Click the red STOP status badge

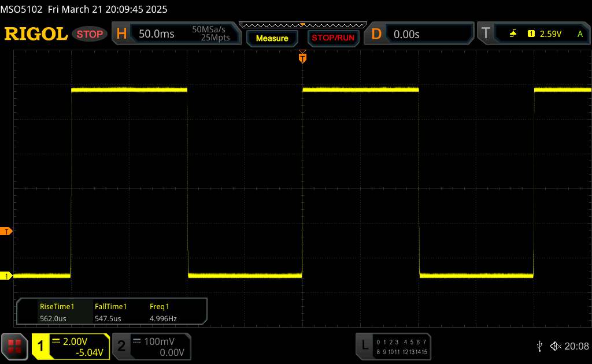point(91,34)
